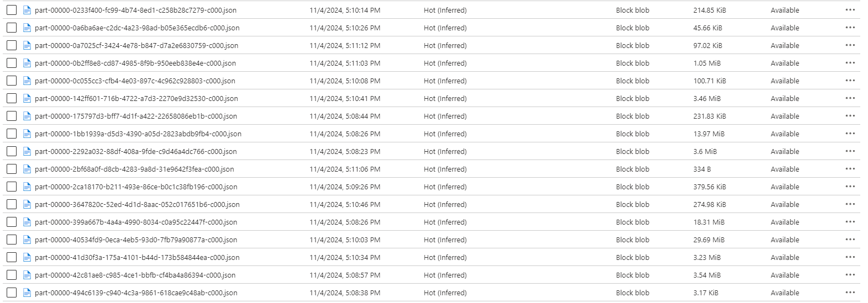This screenshot has width=868, height=303.
Task: Open blob part-00000-2ca18170-b211-493e file name
Action: pos(136,187)
